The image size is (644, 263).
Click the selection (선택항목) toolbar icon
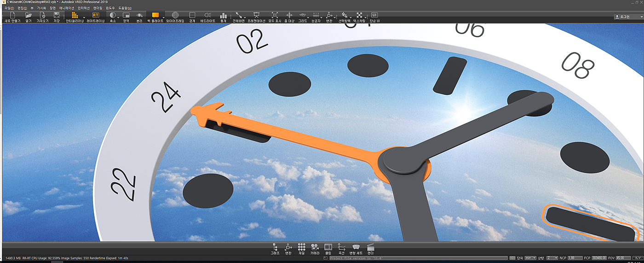pyautogui.click(x=344, y=15)
